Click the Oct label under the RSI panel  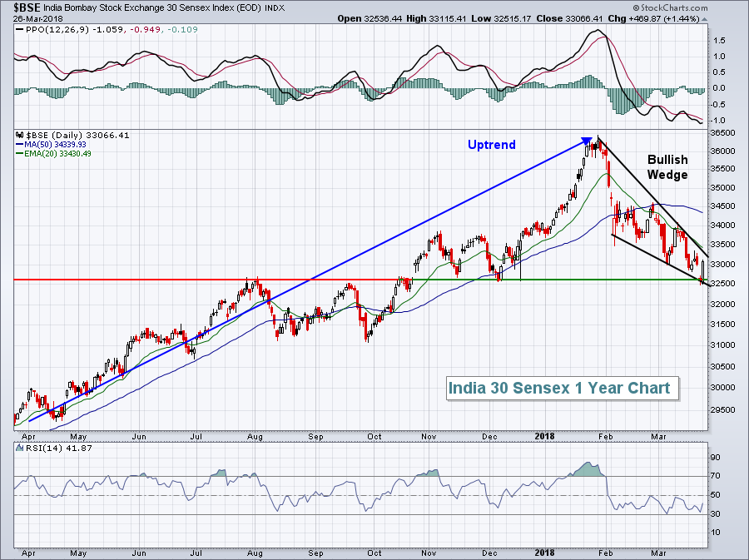[x=374, y=553]
